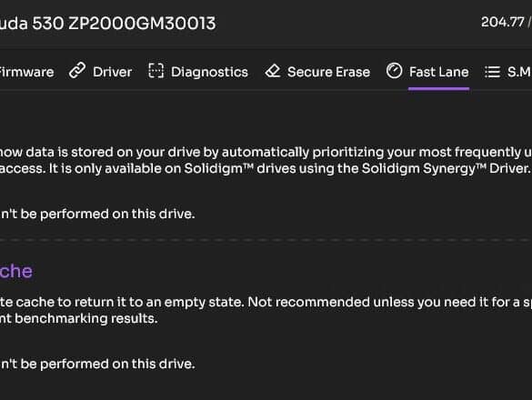The height and width of the screenshot is (400, 532).
Task: Open the Firmware tab
Action: (x=26, y=72)
